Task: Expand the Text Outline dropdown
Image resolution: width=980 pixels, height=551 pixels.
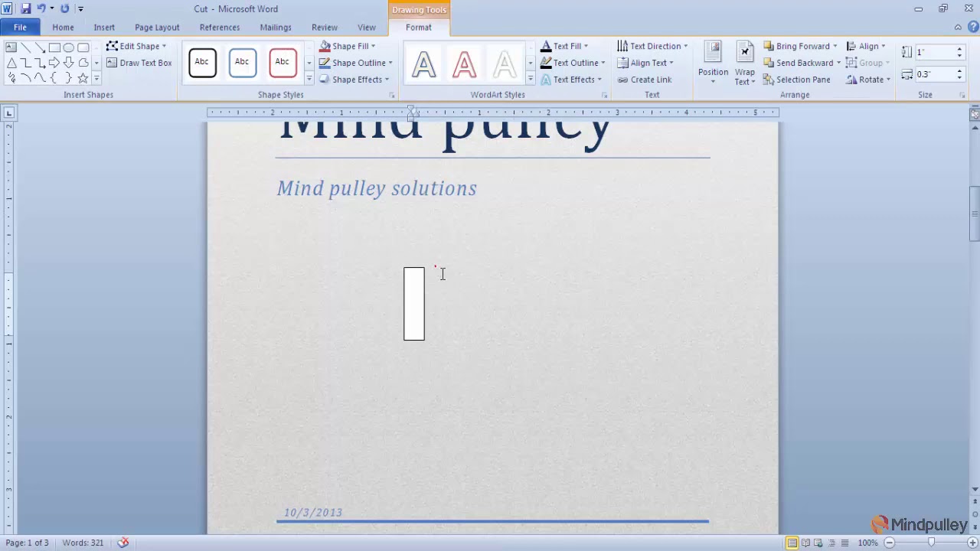Action: [573, 63]
